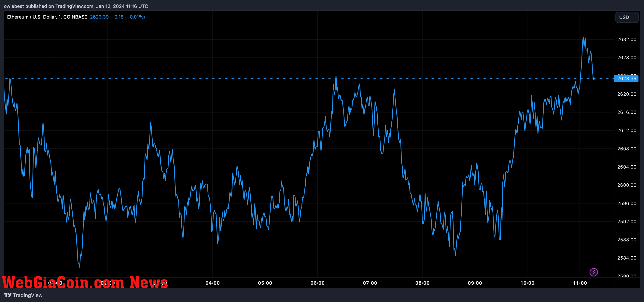Click the 2608.00 price axis label

coord(627,149)
